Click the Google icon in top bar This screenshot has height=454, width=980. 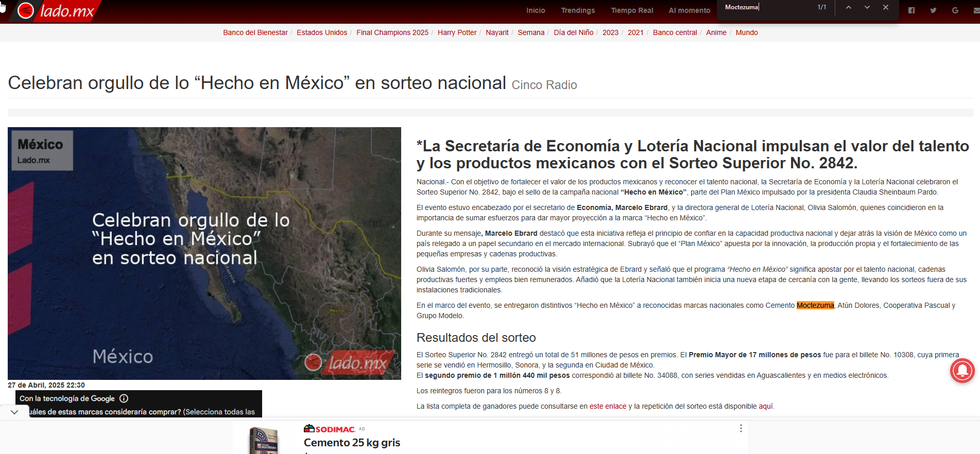click(955, 10)
